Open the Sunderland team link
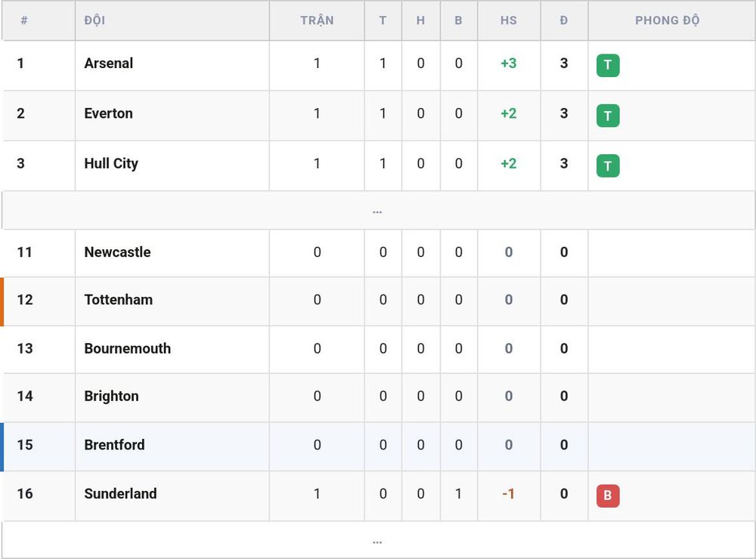 [120, 493]
